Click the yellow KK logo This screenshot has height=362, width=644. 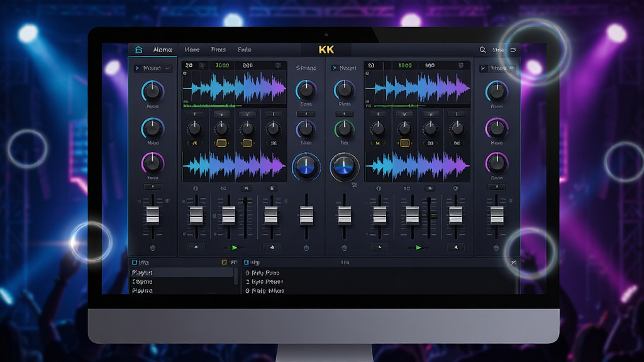click(x=326, y=50)
